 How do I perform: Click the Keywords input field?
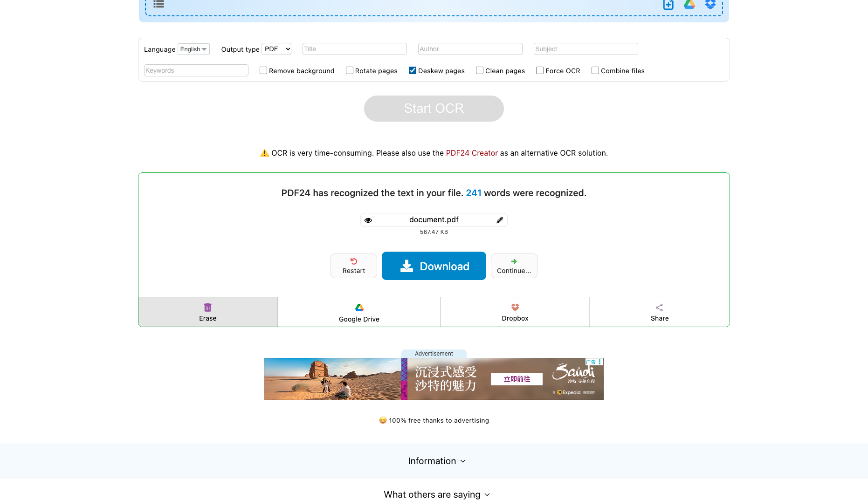196,70
